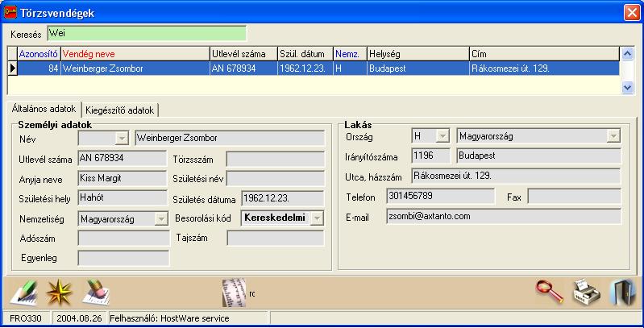Click the edit record pencil icon

[x=24, y=293]
